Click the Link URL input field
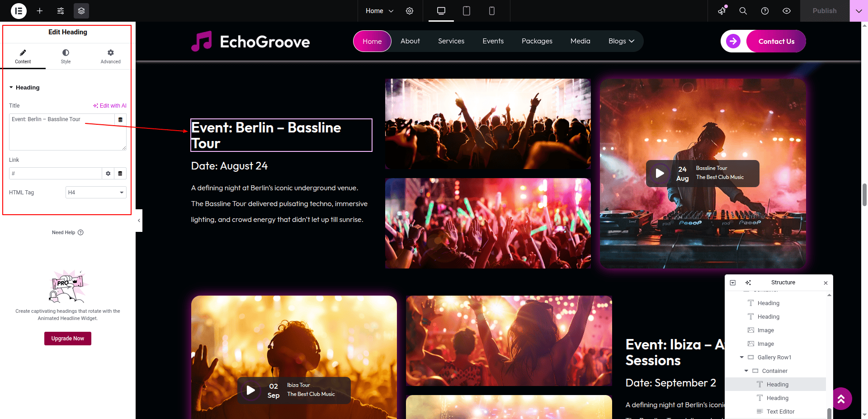The image size is (868, 419). 55,174
